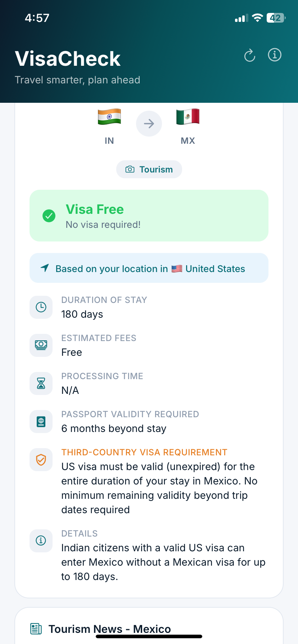
Task: Open Tourism News - Mexico section
Action: point(110,629)
